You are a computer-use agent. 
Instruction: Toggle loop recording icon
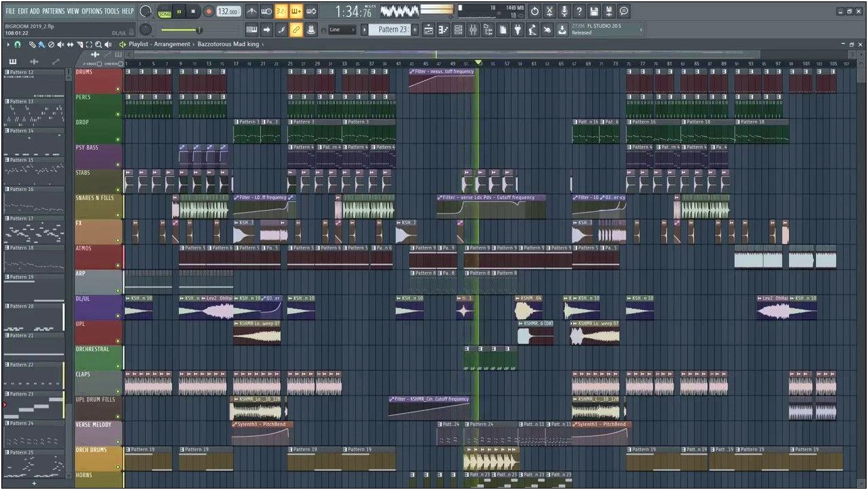point(311,11)
